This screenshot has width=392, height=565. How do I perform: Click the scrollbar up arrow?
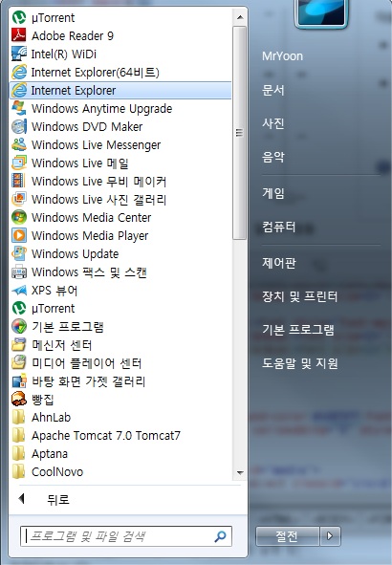coord(240,17)
